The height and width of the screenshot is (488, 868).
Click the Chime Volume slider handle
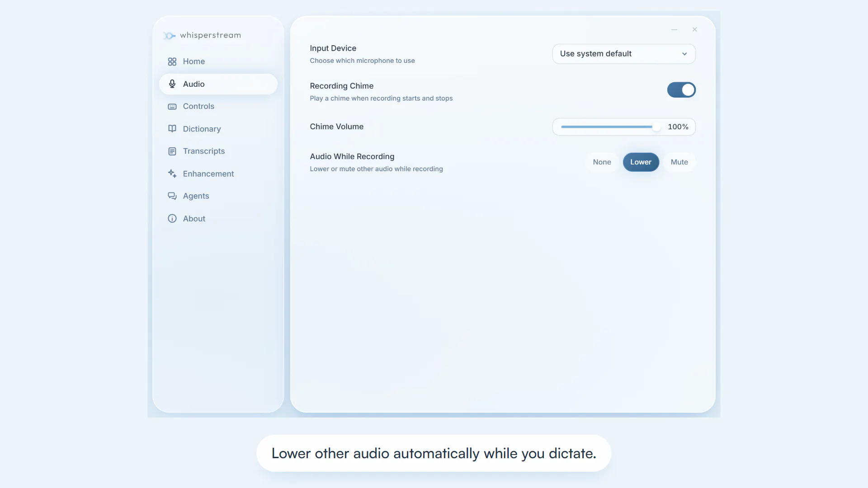point(656,127)
